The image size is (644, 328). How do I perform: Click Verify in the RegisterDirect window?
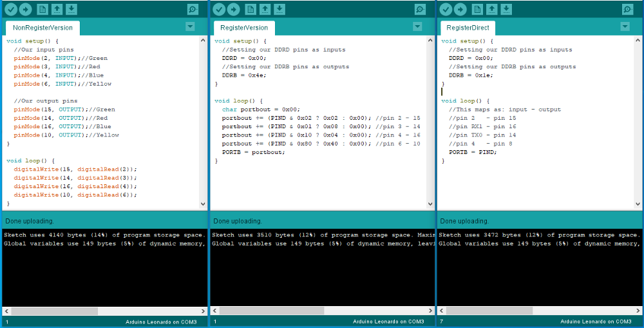click(446, 9)
